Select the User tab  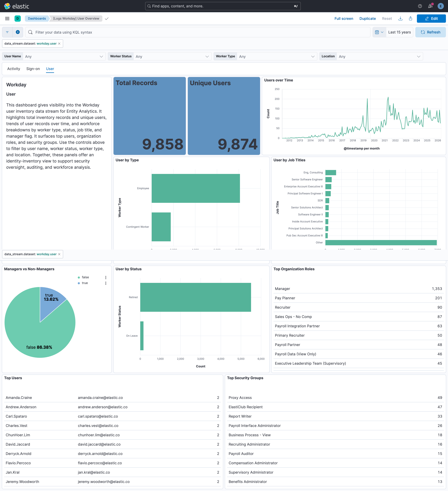50,69
